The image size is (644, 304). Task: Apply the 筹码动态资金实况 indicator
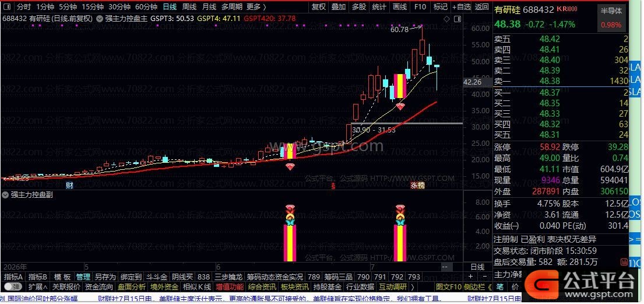pyautogui.click(x=275, y=277)
